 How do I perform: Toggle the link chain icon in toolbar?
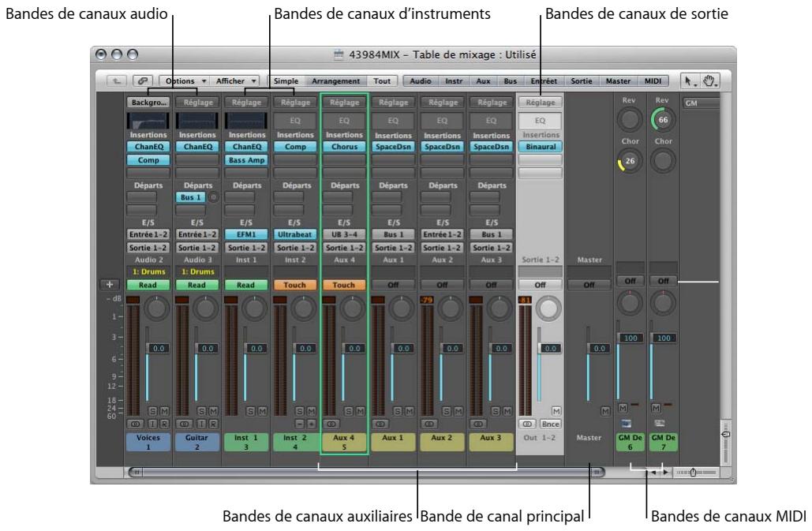pyautogui.click(x=142, y=81)
